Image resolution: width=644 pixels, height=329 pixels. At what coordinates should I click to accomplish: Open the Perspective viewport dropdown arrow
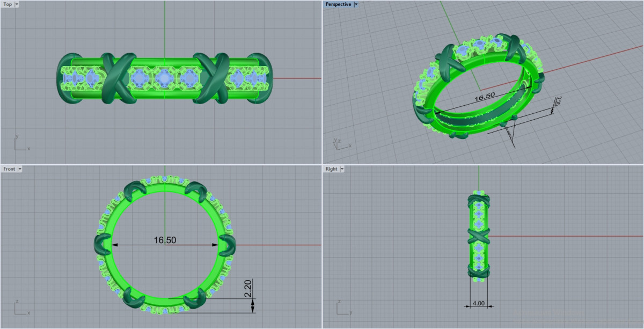point(356,4)
